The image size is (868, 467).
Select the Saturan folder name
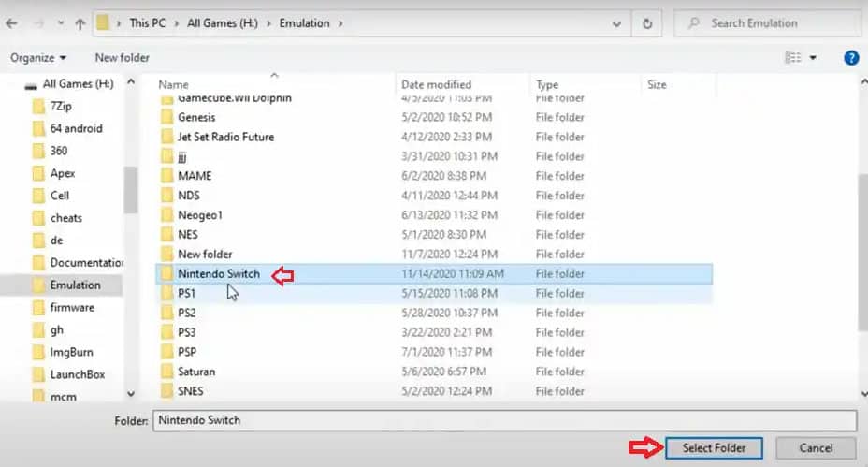(x=196, y=372)
